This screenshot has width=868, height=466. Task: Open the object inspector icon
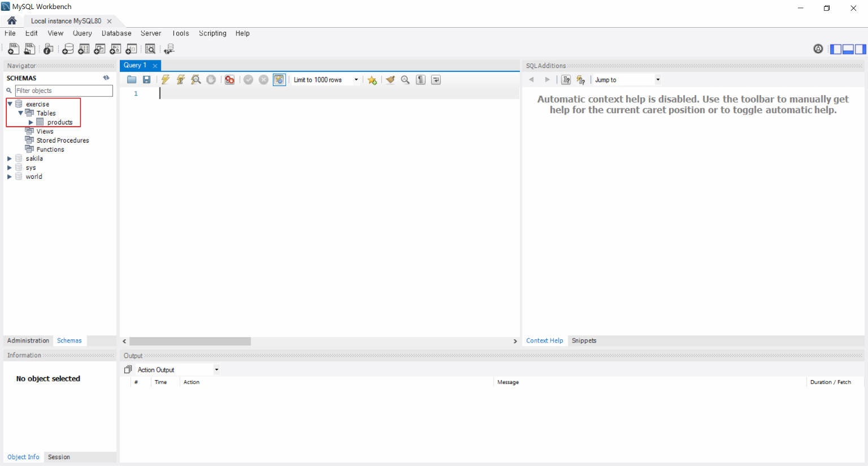pyautogui.click(x=49, y=49)
